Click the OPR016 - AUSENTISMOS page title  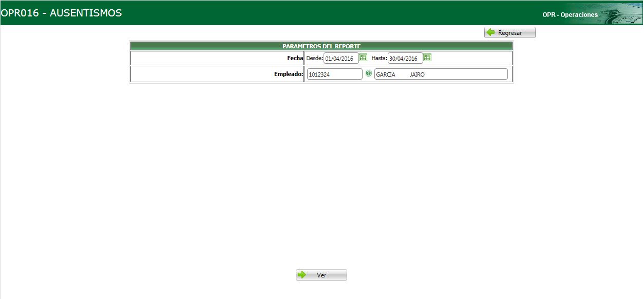[x=61, y=13]
